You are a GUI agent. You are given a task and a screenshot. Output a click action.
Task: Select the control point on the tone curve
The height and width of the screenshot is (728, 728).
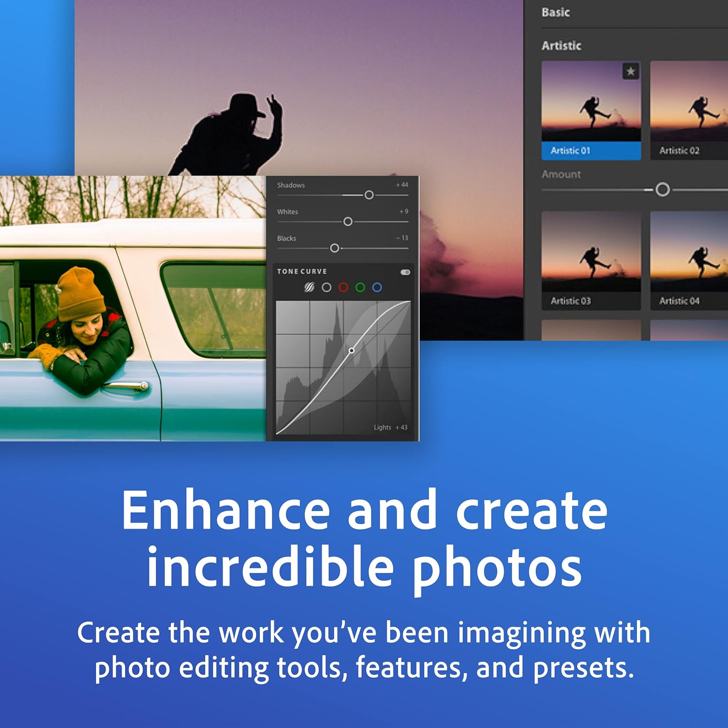(351, 350)
